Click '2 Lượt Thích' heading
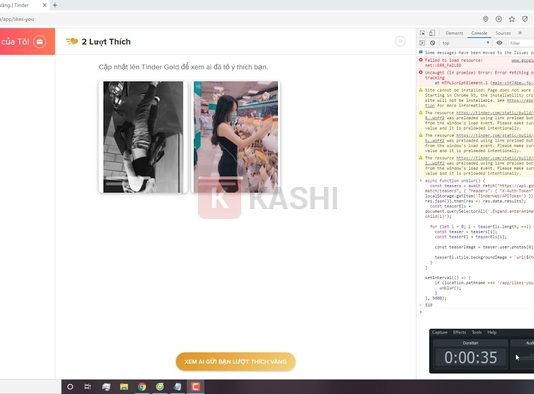This screenshot has height=394, width=534. pos(106,42)
